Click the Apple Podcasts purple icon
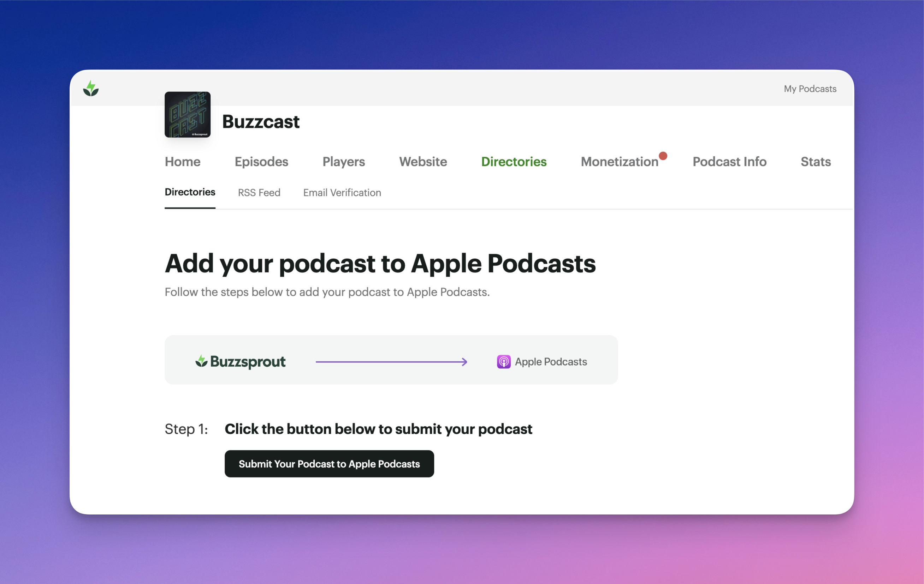This screenshot has height=584, width=924. click(x=503, y=362)
